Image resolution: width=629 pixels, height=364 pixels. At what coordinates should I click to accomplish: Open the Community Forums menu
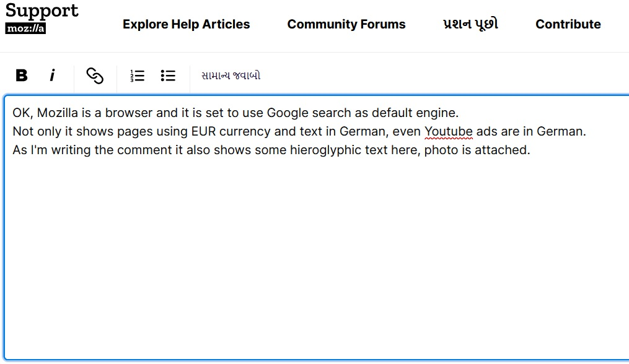click(346, 24)
